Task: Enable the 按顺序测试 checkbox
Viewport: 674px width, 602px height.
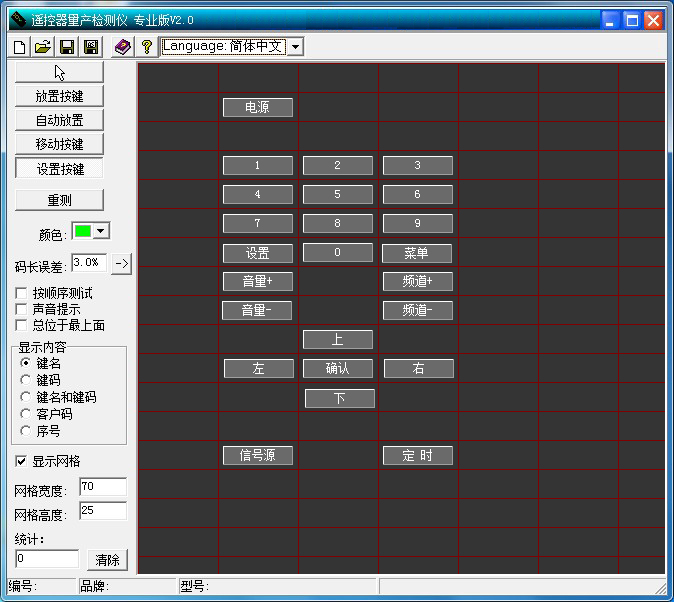Action: [22, 293]
